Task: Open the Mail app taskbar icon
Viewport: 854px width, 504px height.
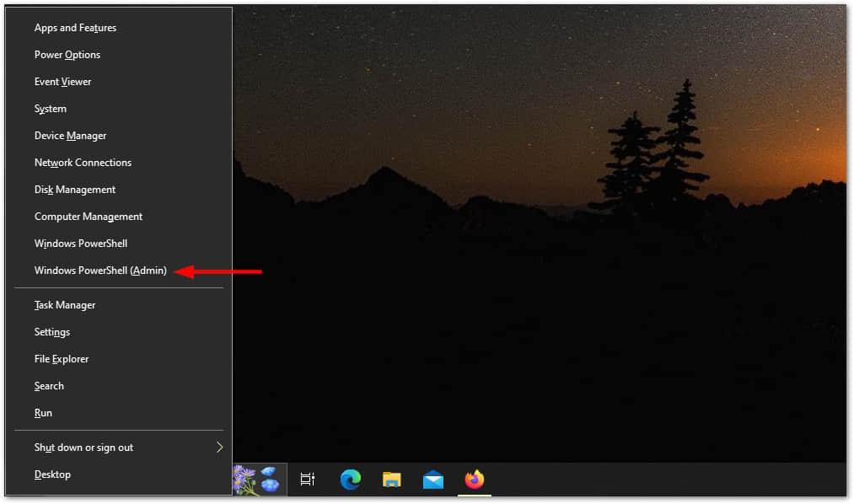Action: (x=433, y=480)
